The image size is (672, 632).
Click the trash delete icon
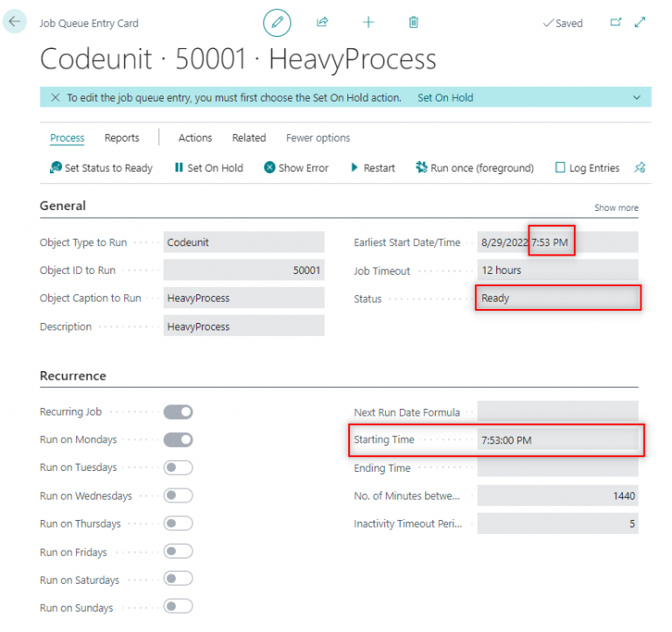(414, 23)
